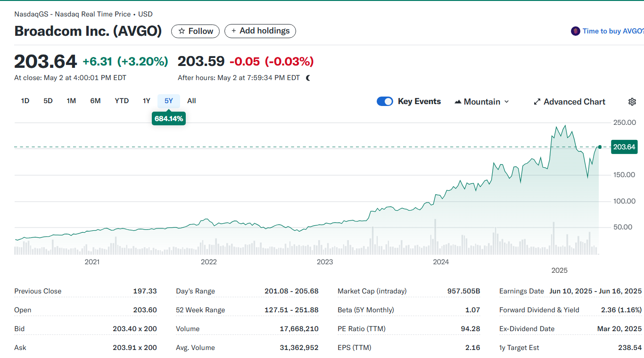Click the chart settings gear icon
The height and width of the screenshot is (358, 644).
632,102
